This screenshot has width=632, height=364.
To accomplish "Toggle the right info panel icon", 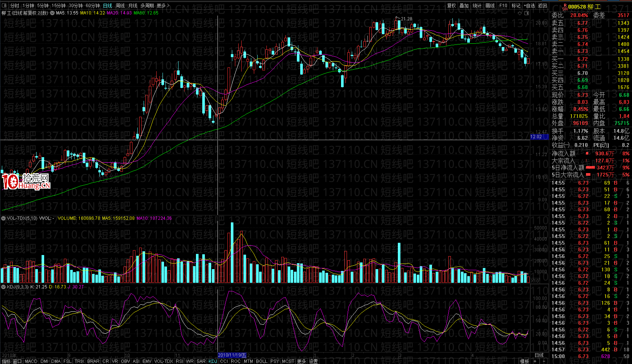I will pos(527,13).
